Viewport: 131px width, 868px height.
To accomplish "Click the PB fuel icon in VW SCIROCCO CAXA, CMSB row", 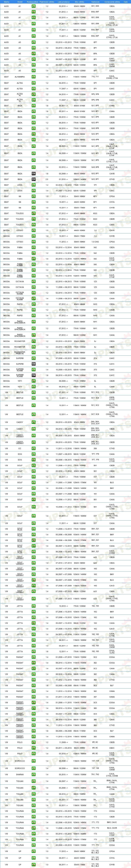I will click(x=34, y=768).
